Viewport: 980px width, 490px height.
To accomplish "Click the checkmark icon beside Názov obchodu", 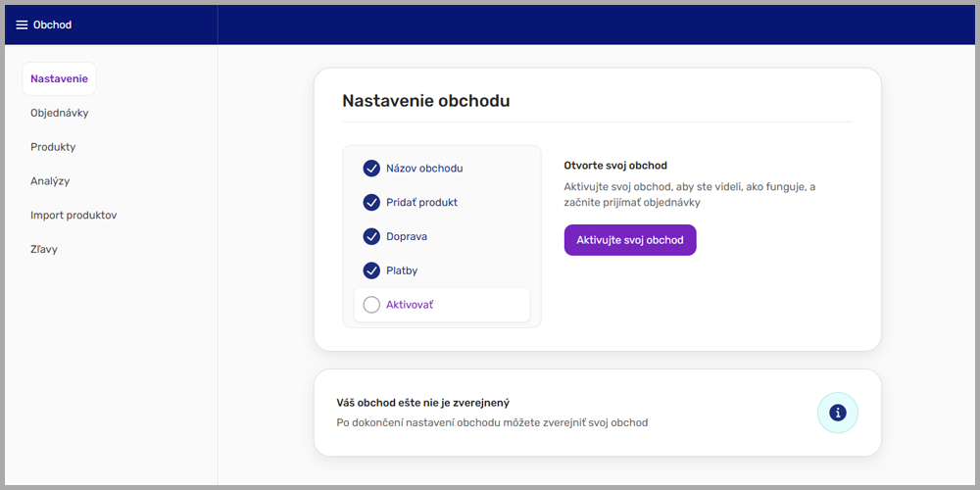I will (x=371, y=169).
